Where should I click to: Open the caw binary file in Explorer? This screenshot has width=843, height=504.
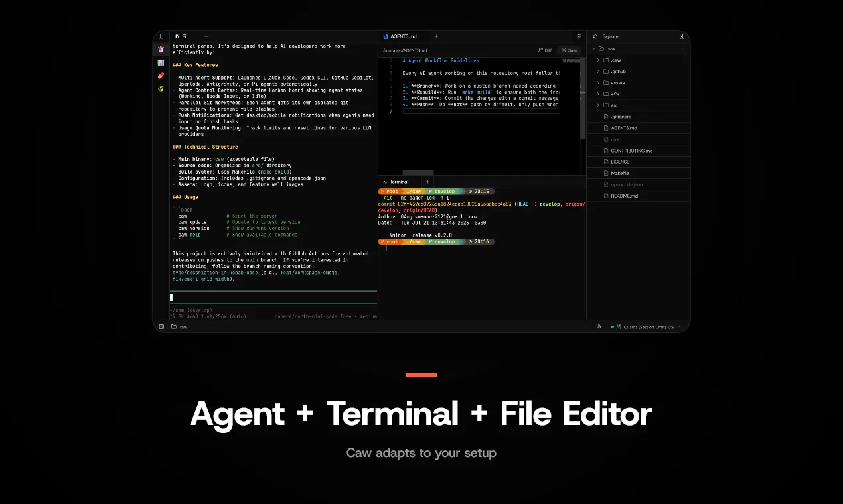tap(639, 139)
